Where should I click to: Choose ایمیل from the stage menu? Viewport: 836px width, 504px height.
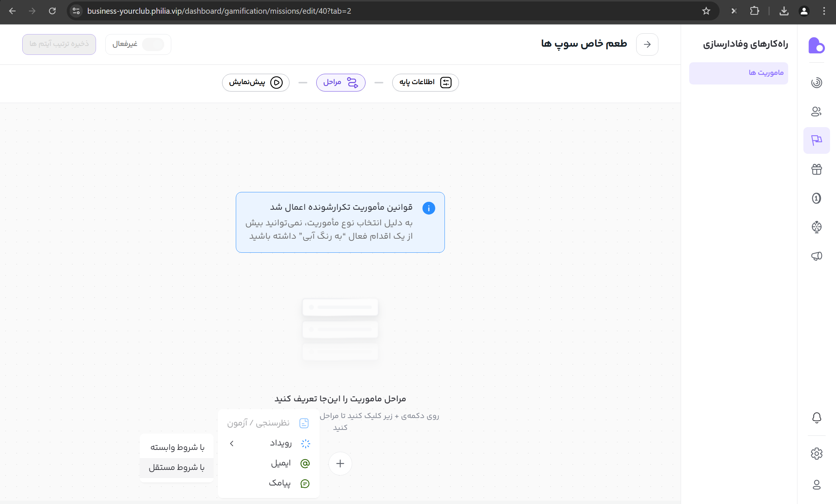click(x=281, y=463)
